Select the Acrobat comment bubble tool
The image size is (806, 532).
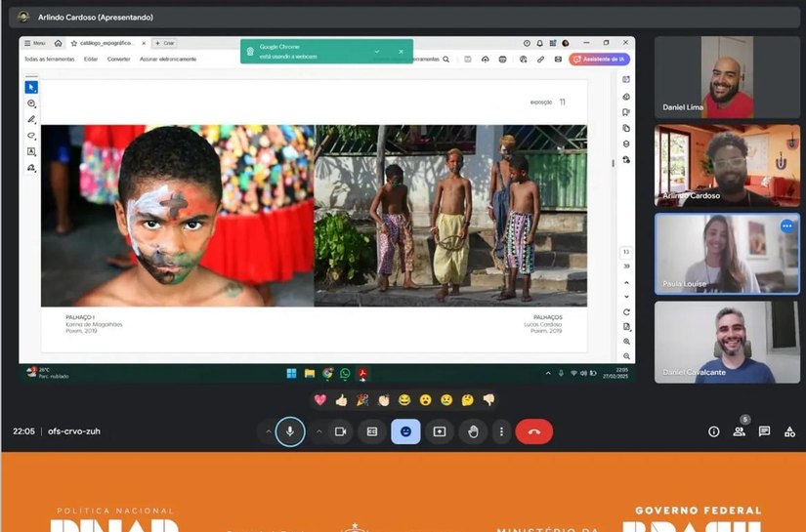(31, 103)
